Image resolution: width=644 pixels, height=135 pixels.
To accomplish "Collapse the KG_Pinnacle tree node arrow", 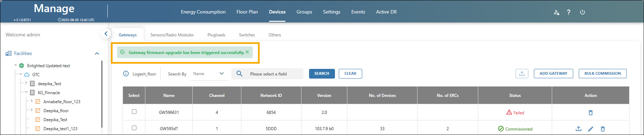I will point(26,92).
